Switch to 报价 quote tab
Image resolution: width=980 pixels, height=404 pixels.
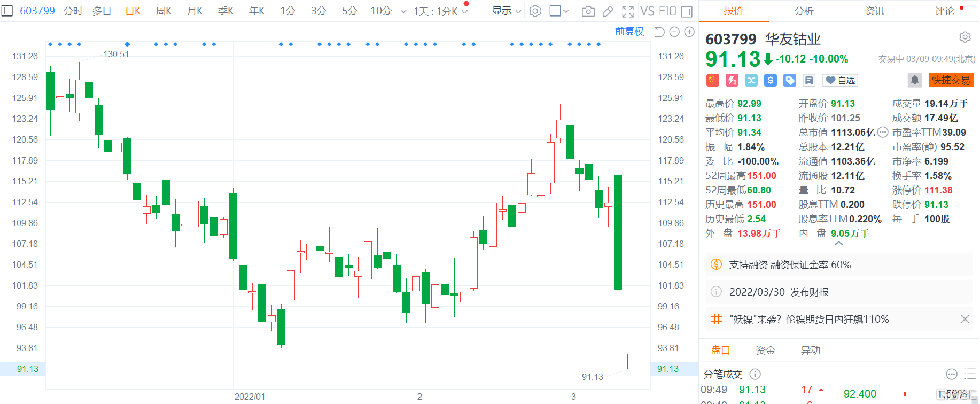[x=734, y=11]
